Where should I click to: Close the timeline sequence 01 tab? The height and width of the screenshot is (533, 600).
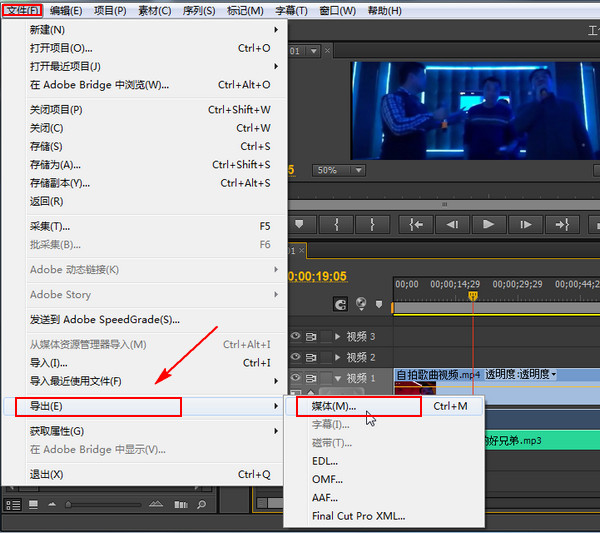tap(302, 251)
